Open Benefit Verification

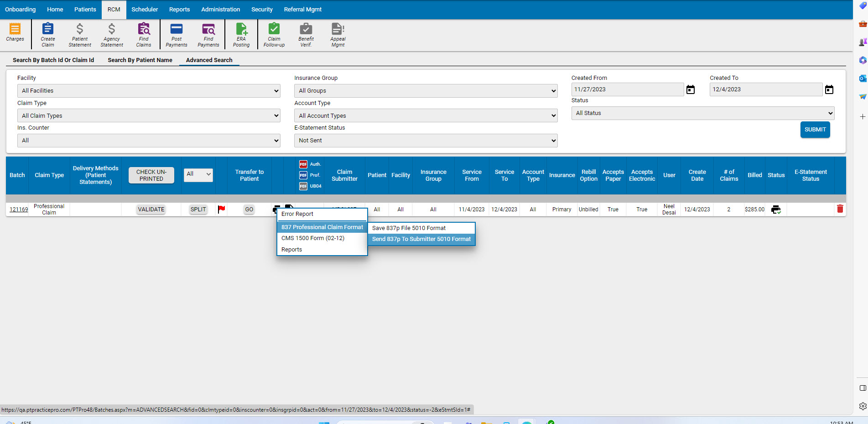point(306,34)
